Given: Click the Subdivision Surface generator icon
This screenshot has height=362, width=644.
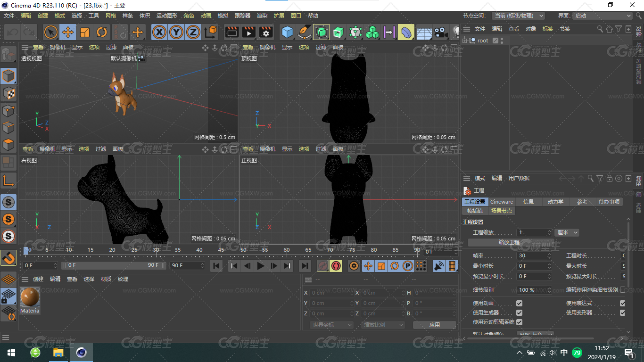Looking at the screenshot, I should coord(321,32).
